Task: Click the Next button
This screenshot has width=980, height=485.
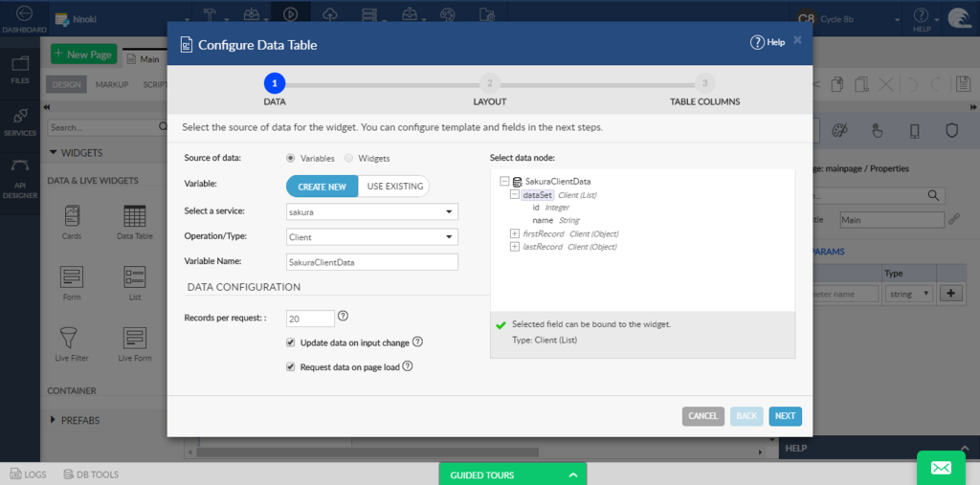Action: pos(785,416)
